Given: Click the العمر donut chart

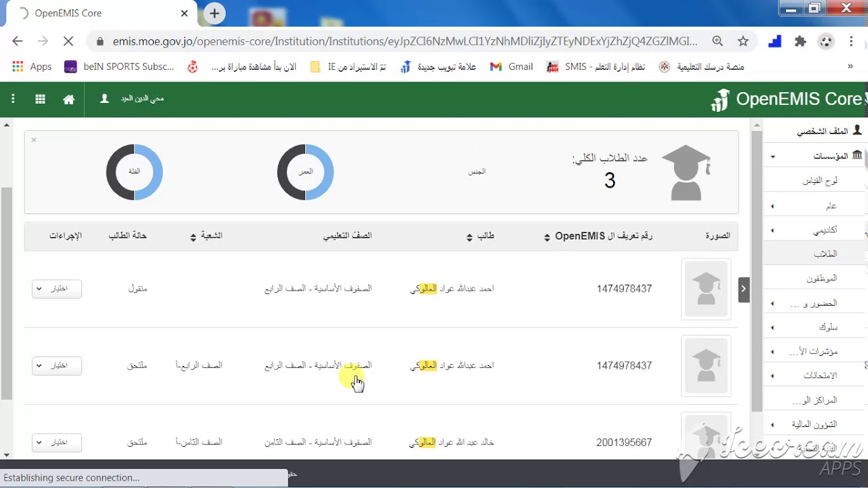Looking at the screenshot, I should coord(306,172).
